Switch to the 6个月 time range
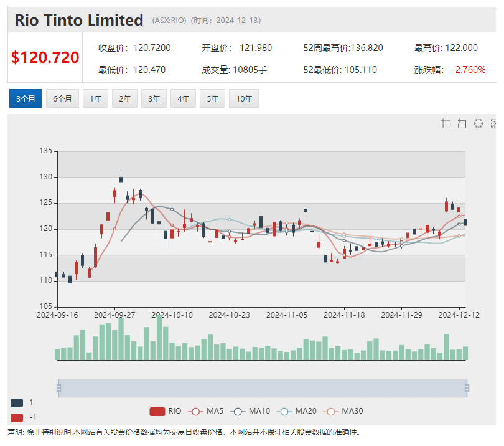Screen dimensions: 504x446 (62, 98)
